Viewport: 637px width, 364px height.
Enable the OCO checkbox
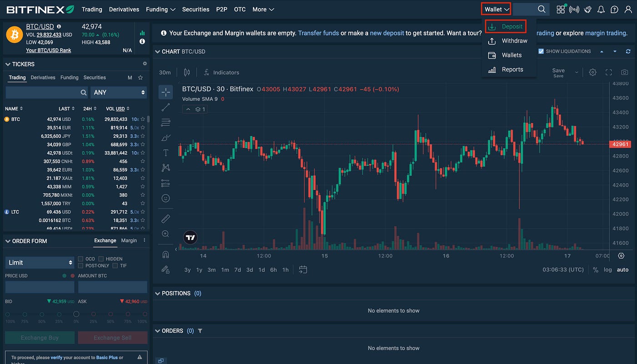81,259
